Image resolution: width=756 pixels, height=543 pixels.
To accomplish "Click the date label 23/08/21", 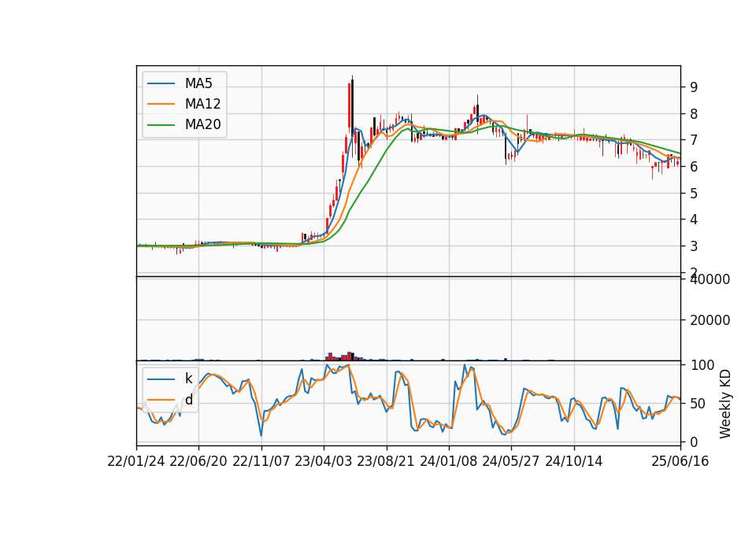I will click(x=386, y=461).
